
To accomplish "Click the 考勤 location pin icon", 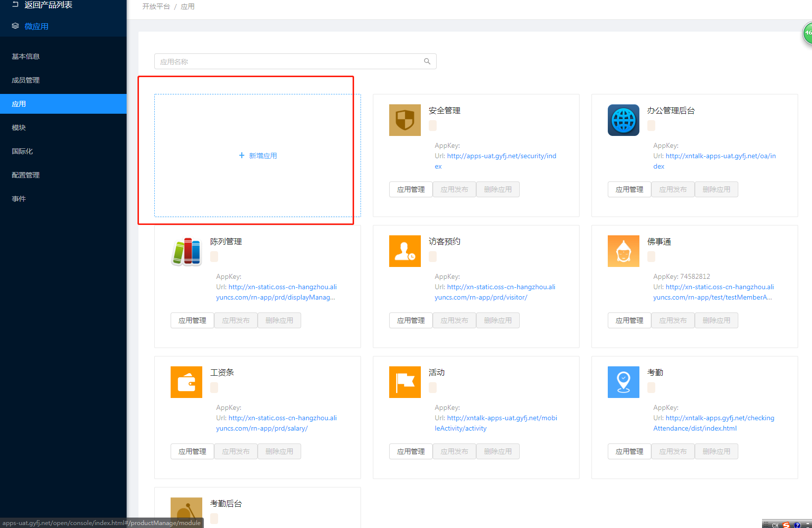I will coord(624,382).
